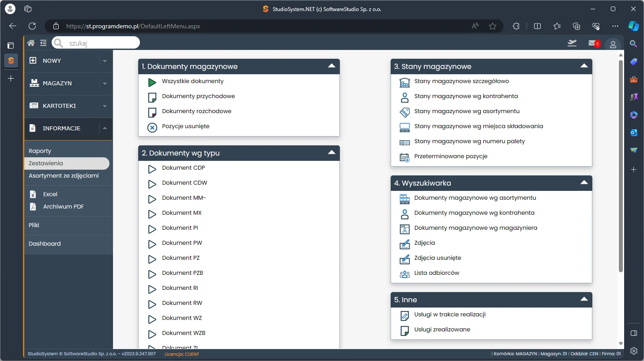The width and height of the screenshot is (644, 361).
Task: Open the user account icon in app header
Action: tap(613, 44)
